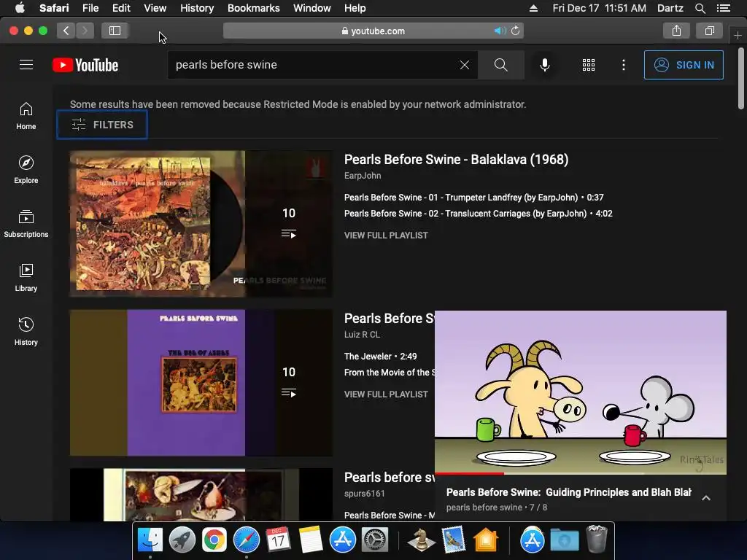Click the magnifying glass search button

(500, 65)
